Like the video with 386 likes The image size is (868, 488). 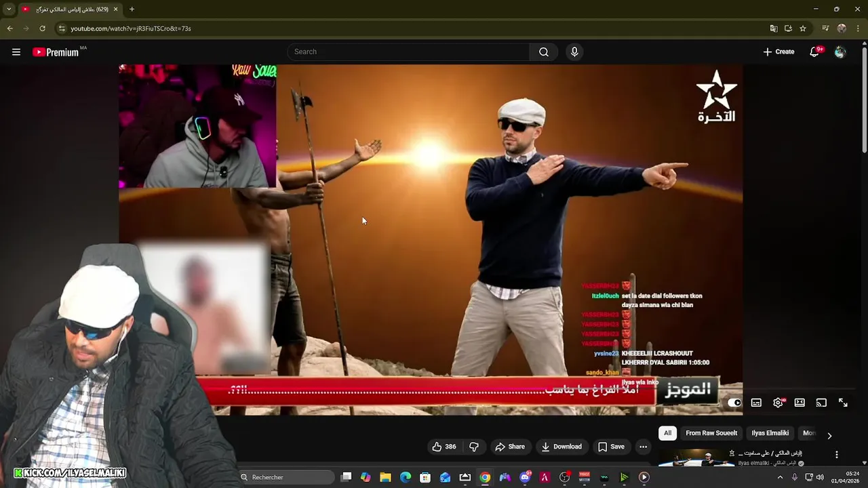tap(444, 447)
